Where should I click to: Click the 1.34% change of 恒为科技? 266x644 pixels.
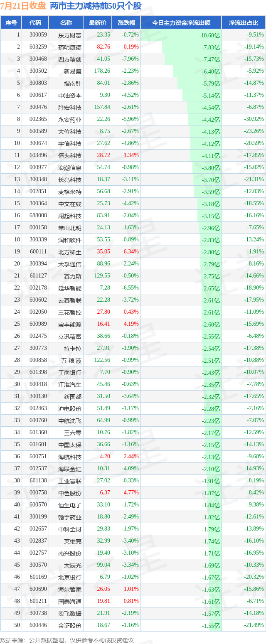(x=131, y=155)
